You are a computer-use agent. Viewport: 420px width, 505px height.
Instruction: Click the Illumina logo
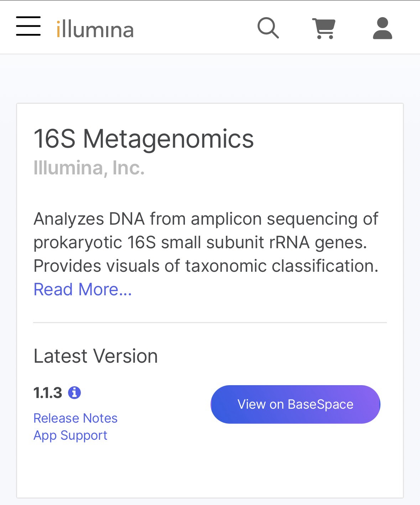pos(95,29)
